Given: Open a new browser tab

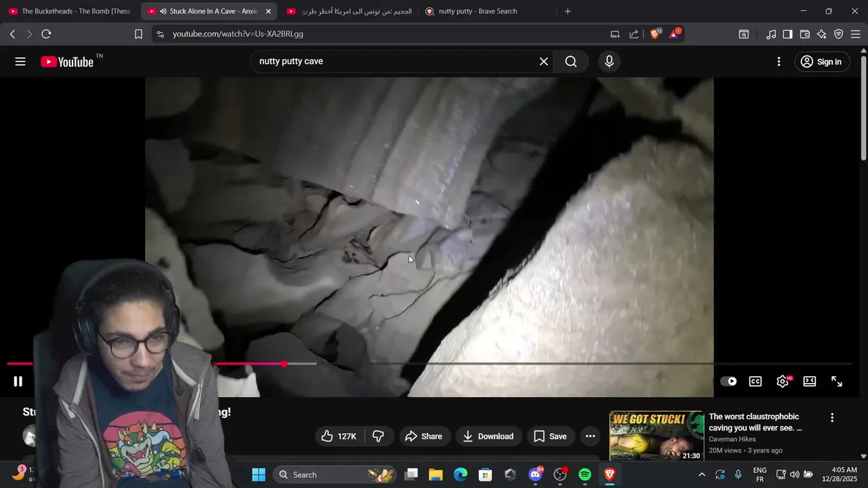Looking at the screenshot, I should click(x=568, y=12).
